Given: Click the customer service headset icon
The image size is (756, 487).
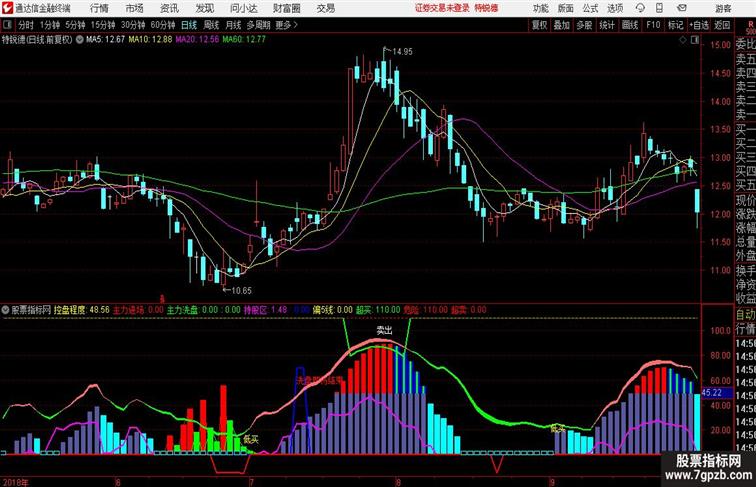Looking at the screenshot, I should [x=640, y=8].
